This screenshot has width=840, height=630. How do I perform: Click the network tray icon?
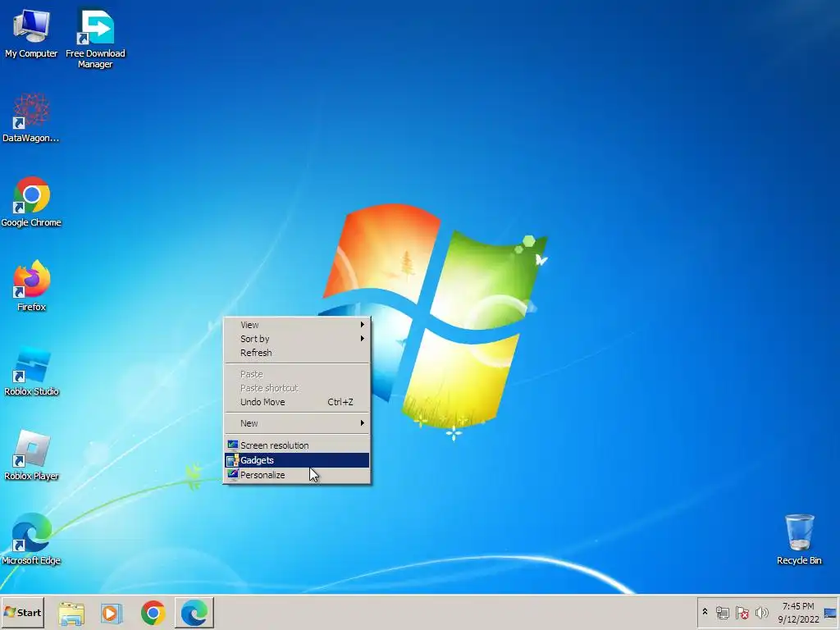723,613
